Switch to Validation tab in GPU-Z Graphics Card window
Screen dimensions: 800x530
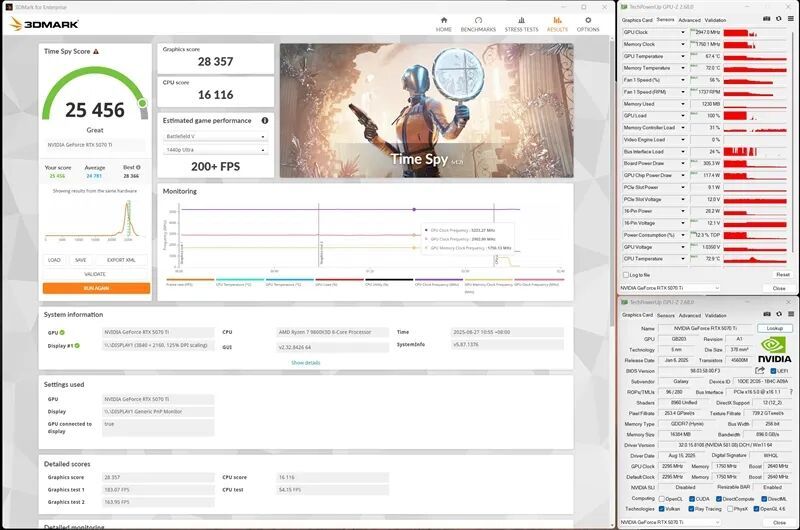(x=716, y=315)
